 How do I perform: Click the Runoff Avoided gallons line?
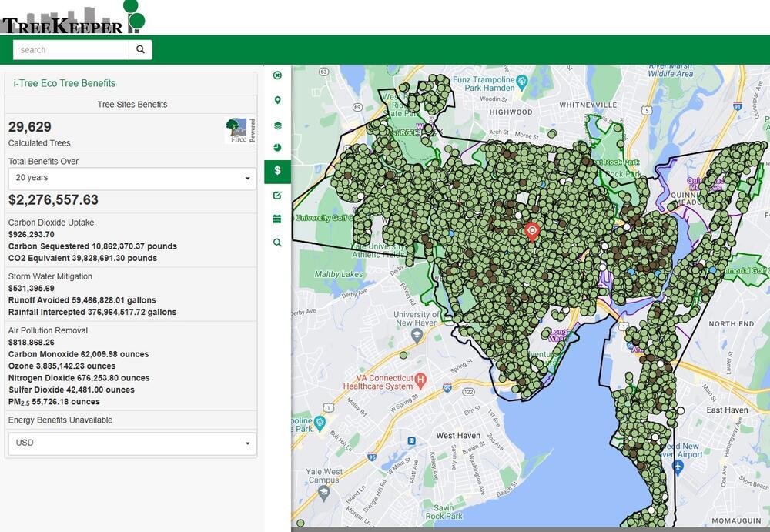[82, 300]
